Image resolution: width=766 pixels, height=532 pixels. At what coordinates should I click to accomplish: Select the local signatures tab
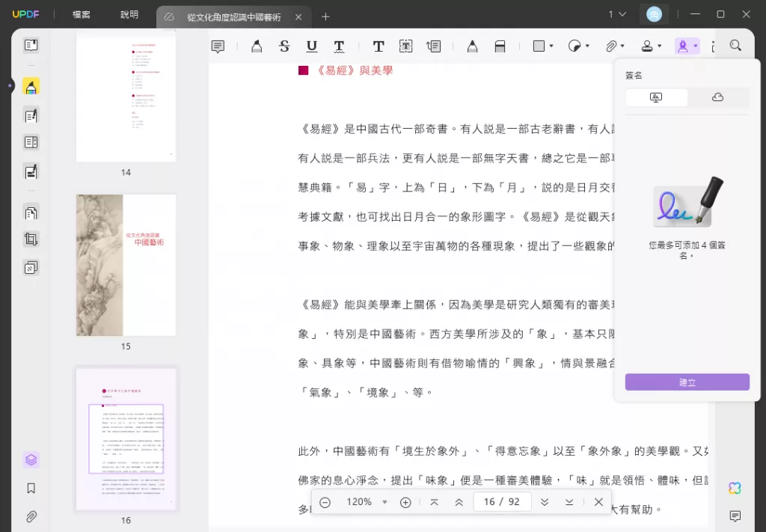coord(656,97)
